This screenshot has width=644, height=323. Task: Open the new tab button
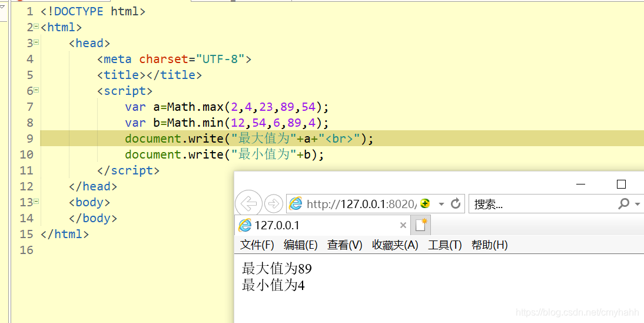coord(421,225)
